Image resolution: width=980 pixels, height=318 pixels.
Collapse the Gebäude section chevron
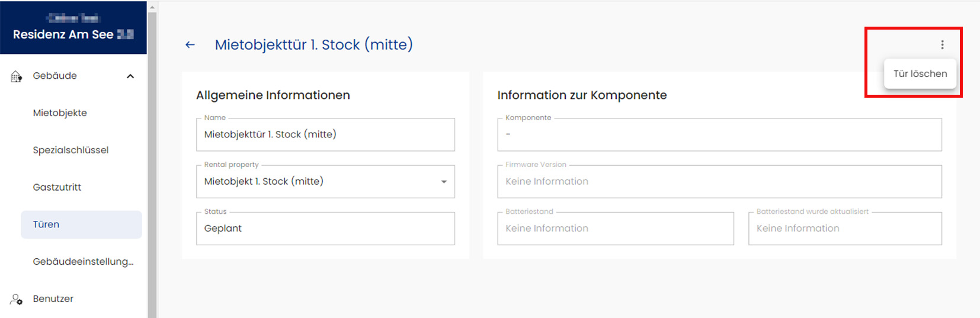pyautogui.click(x=130, y=76)
